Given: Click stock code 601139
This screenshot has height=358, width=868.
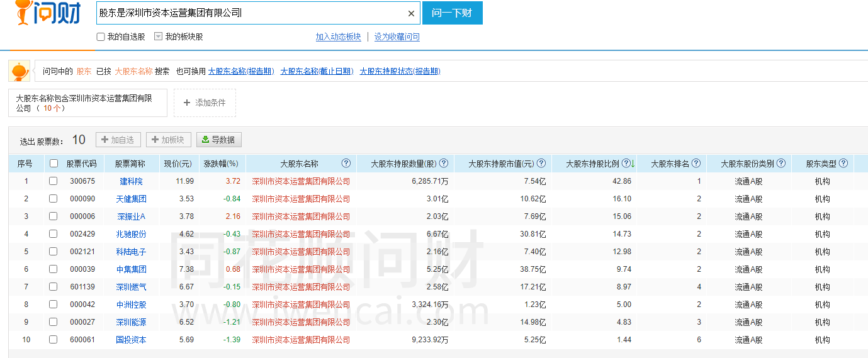Looking at the screenshot, I should tap(82, 287).
